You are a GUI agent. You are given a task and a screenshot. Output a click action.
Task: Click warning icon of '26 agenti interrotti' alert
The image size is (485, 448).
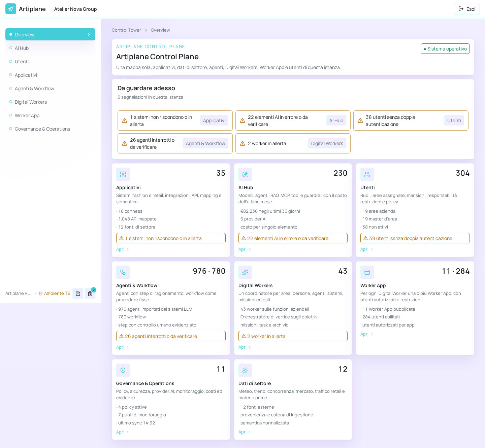pos(125,143)
